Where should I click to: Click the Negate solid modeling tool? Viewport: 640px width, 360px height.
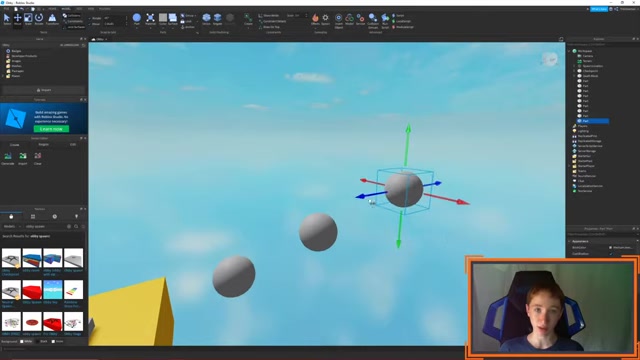coord(218,19)
